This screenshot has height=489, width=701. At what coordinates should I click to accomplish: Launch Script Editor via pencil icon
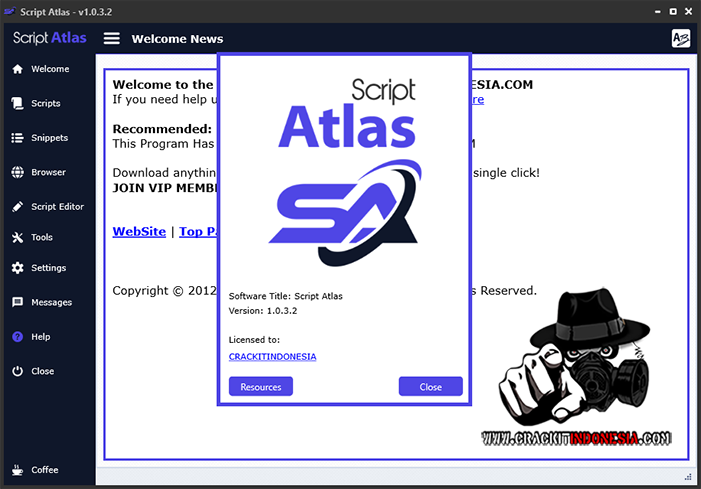pos(17,207)
